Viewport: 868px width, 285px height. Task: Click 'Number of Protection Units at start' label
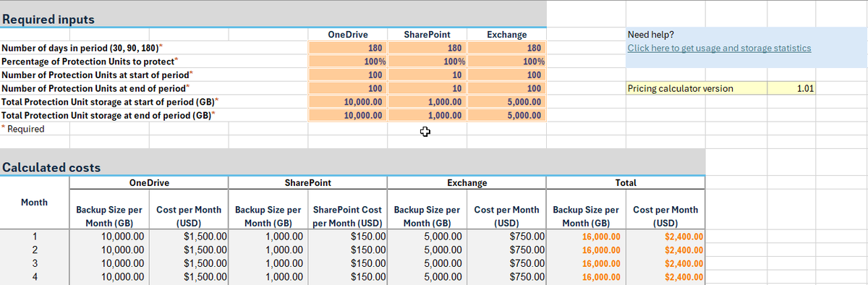(x=98, y=75)
